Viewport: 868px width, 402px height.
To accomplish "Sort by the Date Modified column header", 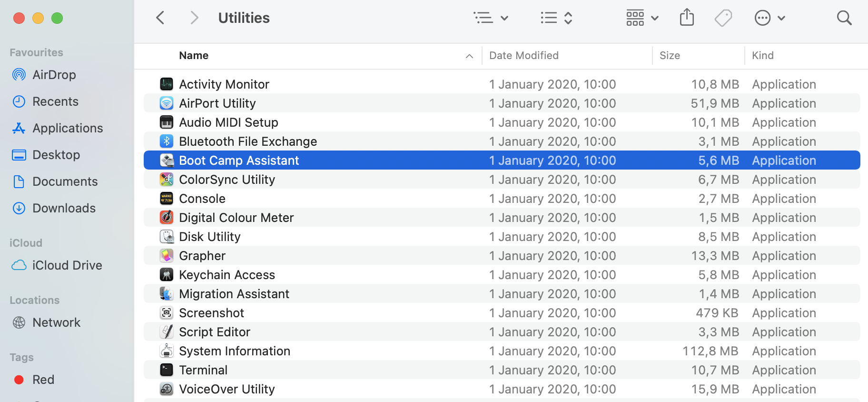I will (524, 56).
